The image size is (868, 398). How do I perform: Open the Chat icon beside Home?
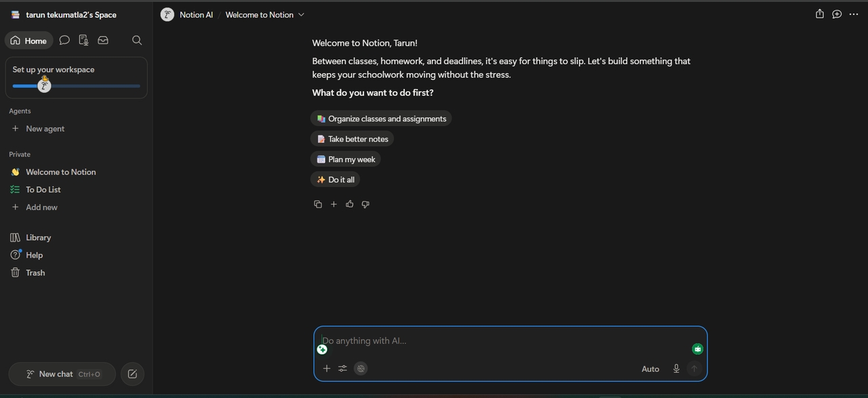(x=64, y=41)
